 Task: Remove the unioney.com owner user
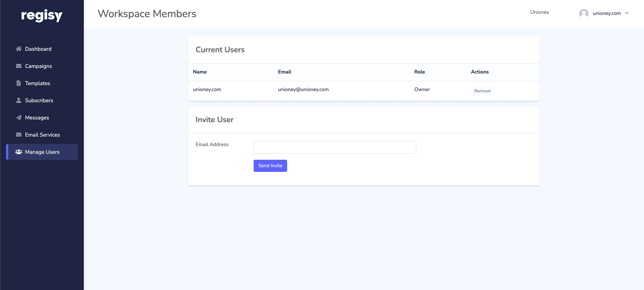click(482, 91)
